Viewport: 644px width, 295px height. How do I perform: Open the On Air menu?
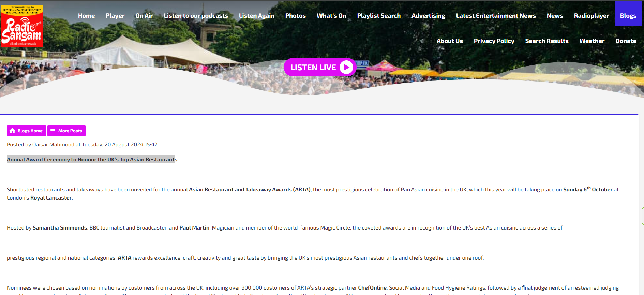tap(144, 16)
